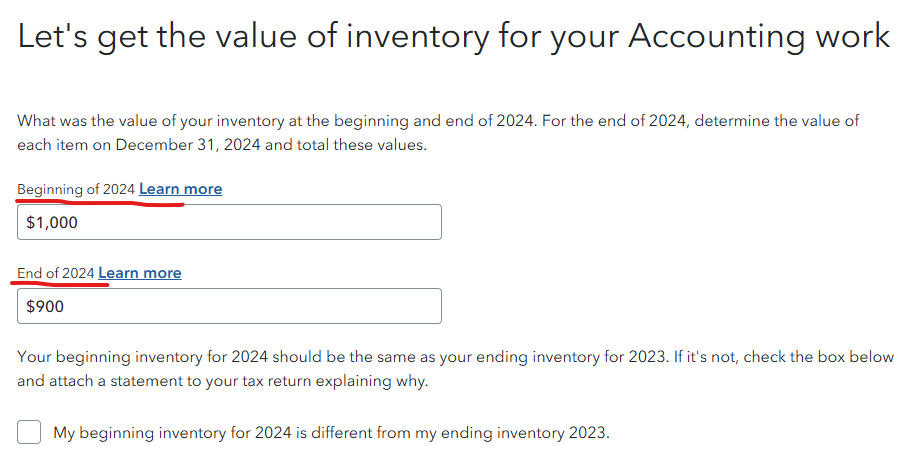910x455 pixels.
Task: Tick the different beginning inventory checkbox
Action: (29, 432)
